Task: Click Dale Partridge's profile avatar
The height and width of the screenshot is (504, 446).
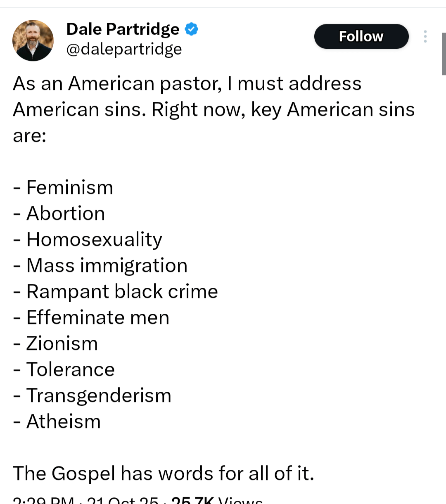Action: tap(33, 40)
